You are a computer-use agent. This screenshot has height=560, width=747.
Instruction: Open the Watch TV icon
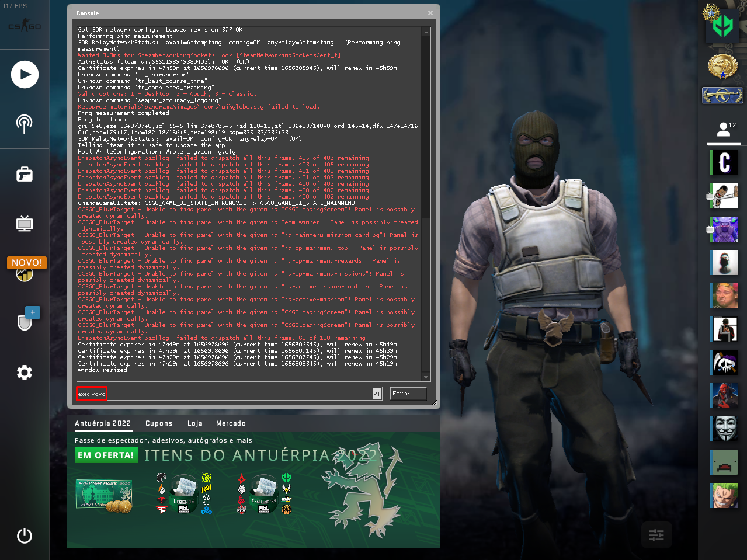coord(25,224)
